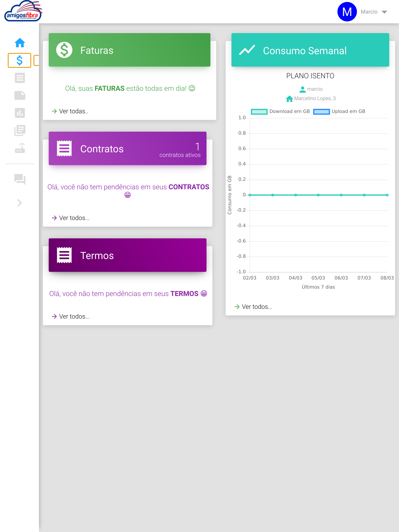Click the FATURAS estão todas em dia message
This screenshot has width=399, height=532.
[130, 89]
